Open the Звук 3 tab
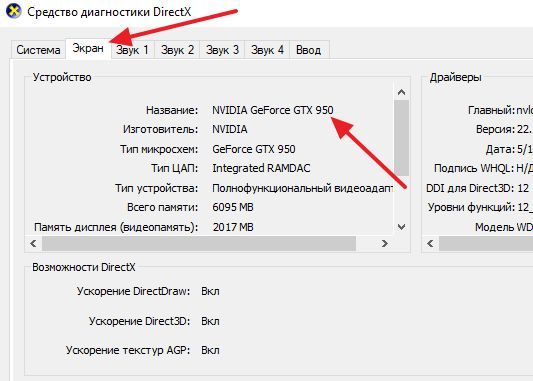Screen dimensions: 533x381 (x=222, y=50)
